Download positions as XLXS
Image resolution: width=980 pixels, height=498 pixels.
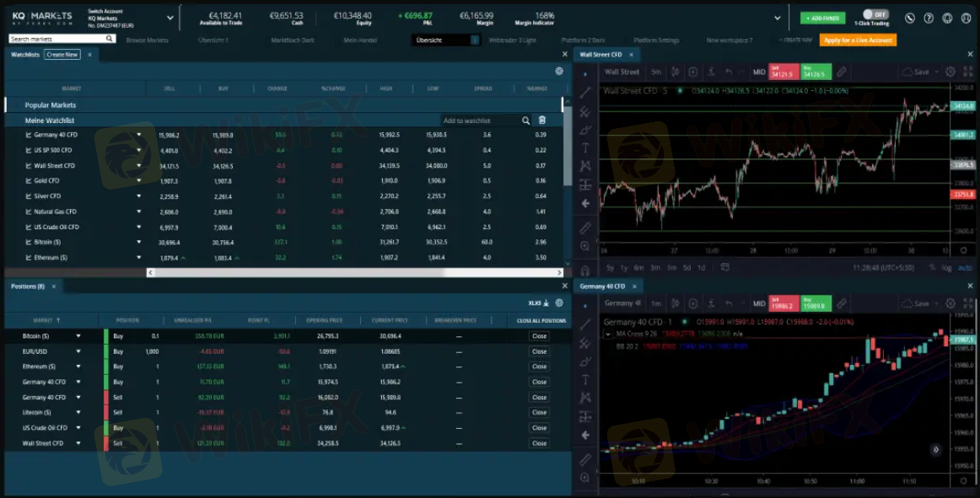(x=539, y=303)
